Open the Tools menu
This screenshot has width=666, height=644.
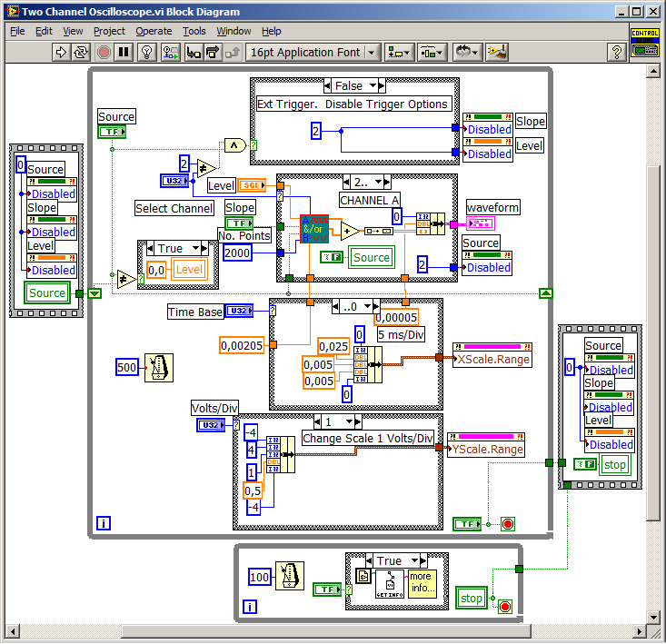(194, 31)
